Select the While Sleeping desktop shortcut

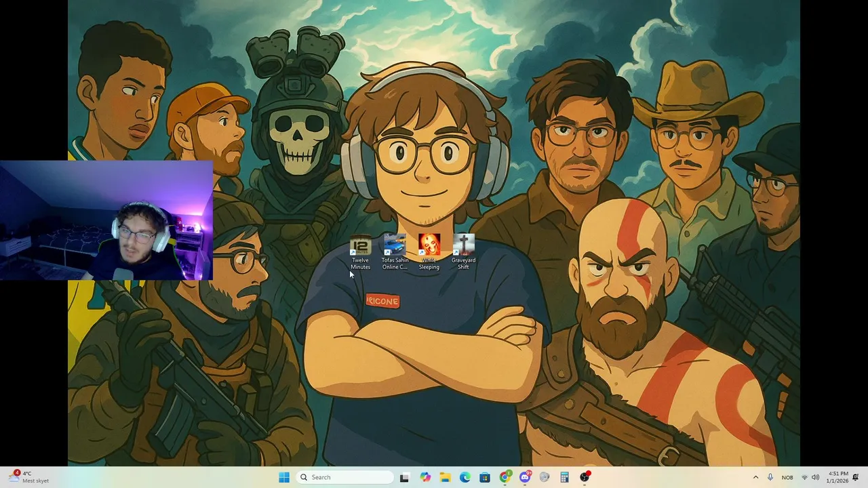(429, 253)
